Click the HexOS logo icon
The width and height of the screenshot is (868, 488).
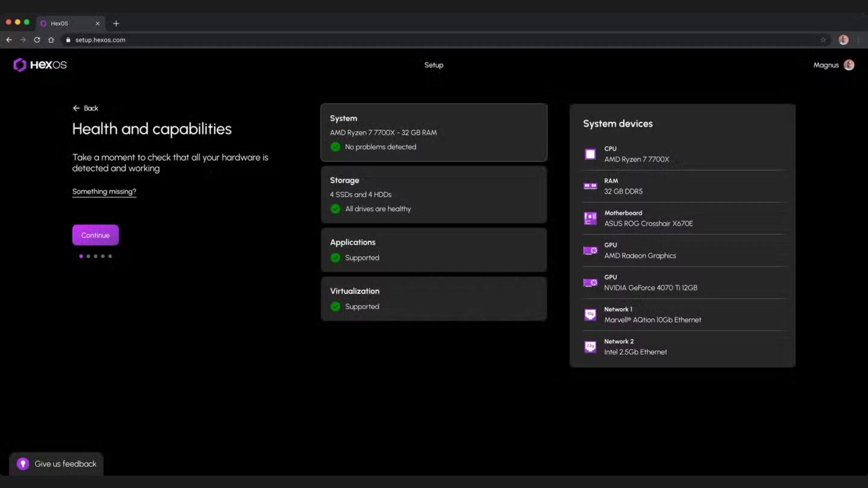pyautogui.click(x=20, y=65)
